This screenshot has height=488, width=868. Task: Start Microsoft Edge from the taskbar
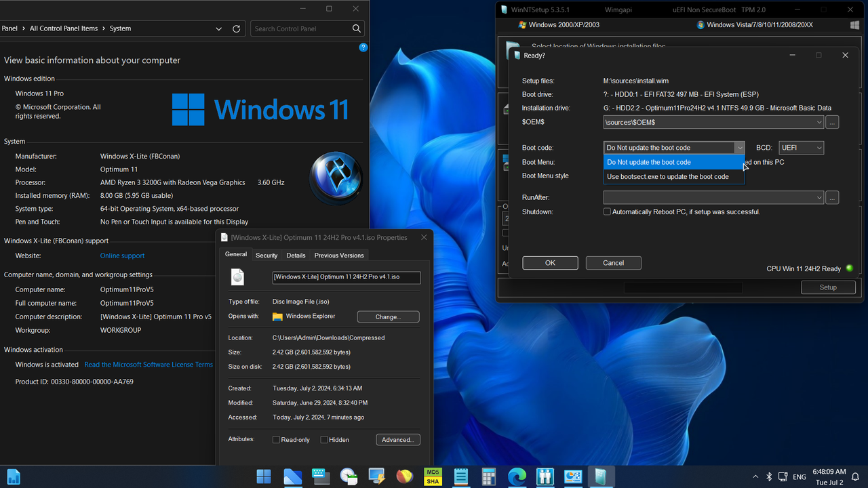517,476
